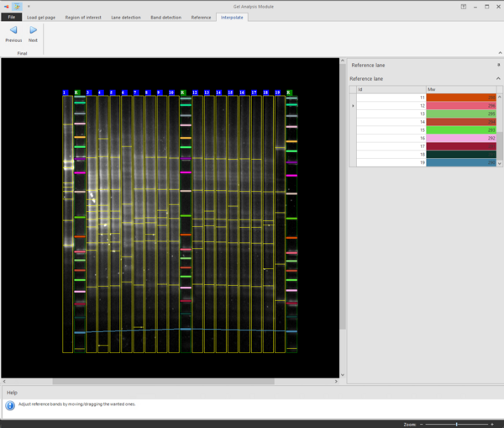504x428 pixels.
Task: Select the green Mw 293 color cell
Action: click(x=461, y=130)
